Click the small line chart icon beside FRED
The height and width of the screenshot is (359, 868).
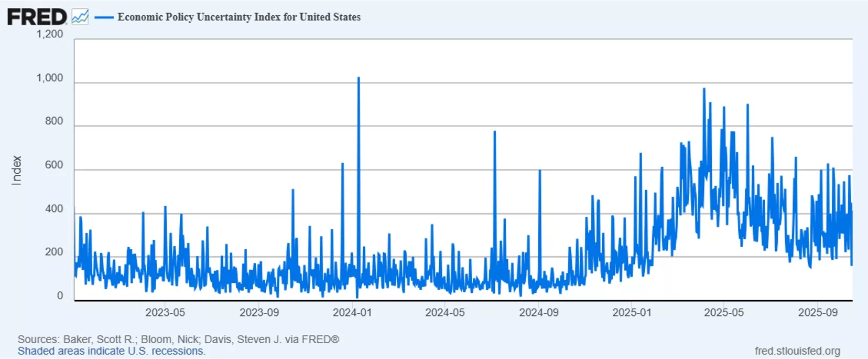(80, 17)
